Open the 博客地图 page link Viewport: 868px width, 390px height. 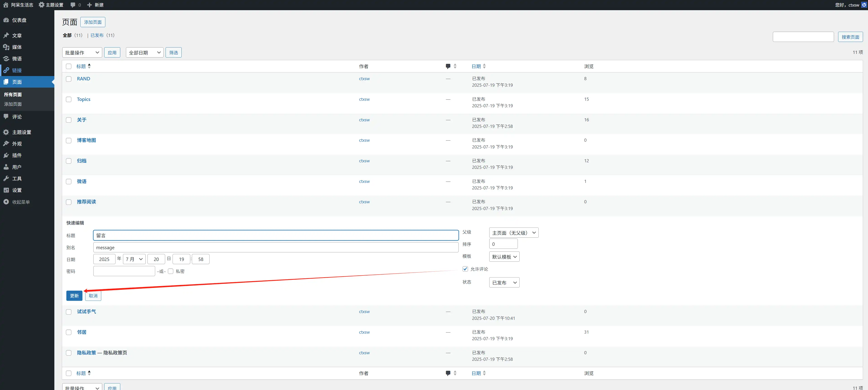click(86, 140)
